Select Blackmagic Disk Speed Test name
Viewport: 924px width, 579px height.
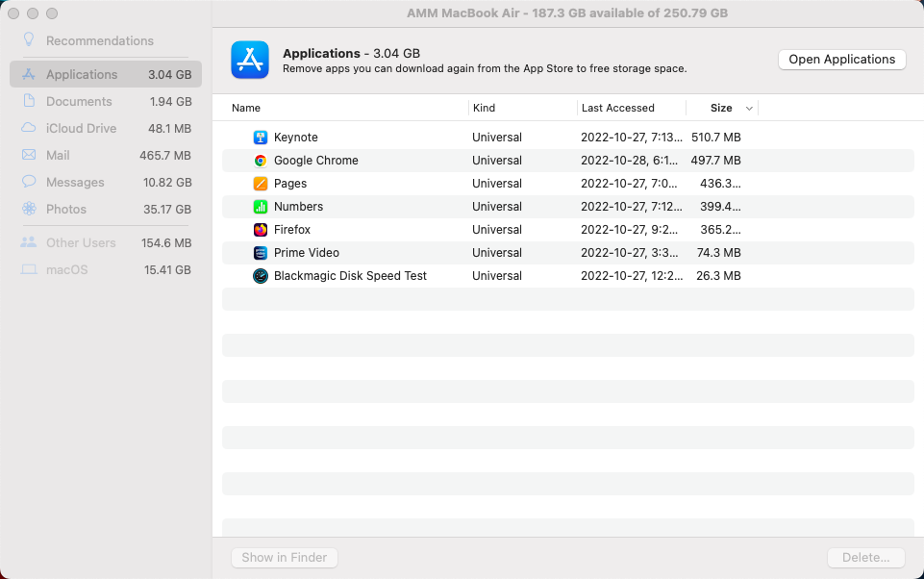350,275
